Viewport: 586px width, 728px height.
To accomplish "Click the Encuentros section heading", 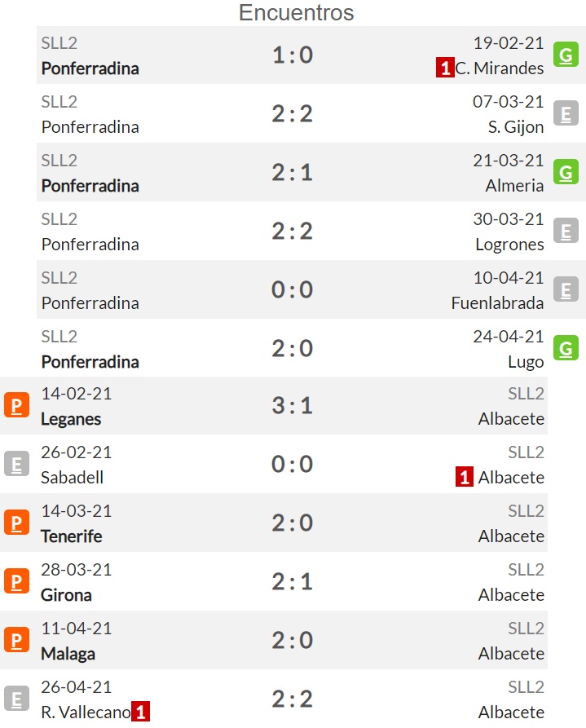I will pyautogui.click(x=296, y=12).
